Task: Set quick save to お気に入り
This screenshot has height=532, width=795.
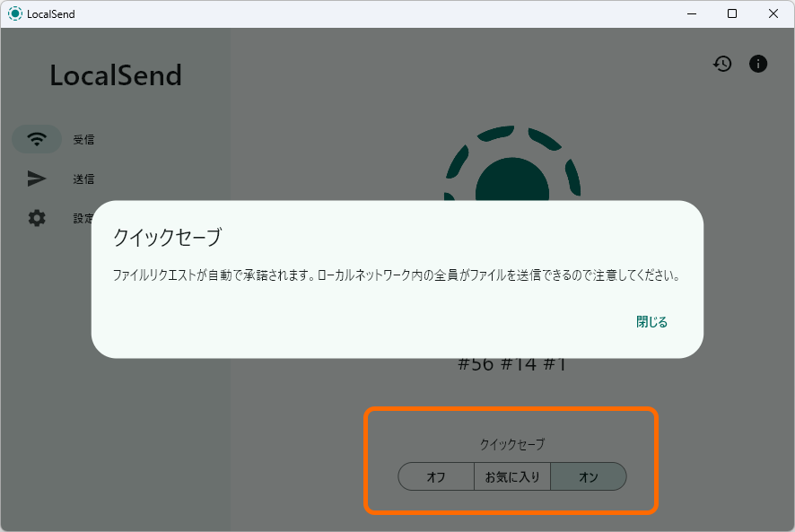Action: tap(512, 476)
